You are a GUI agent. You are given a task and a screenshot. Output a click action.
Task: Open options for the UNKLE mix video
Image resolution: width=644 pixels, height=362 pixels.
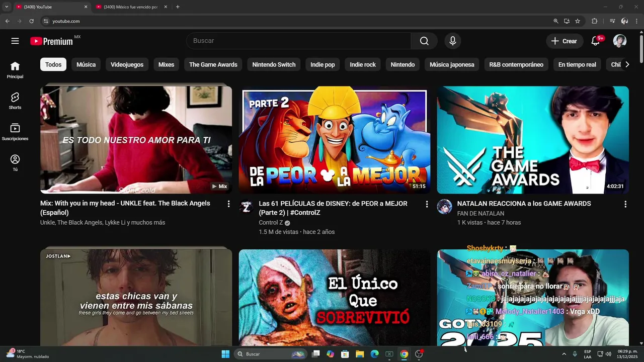click(x=228, y=204)
